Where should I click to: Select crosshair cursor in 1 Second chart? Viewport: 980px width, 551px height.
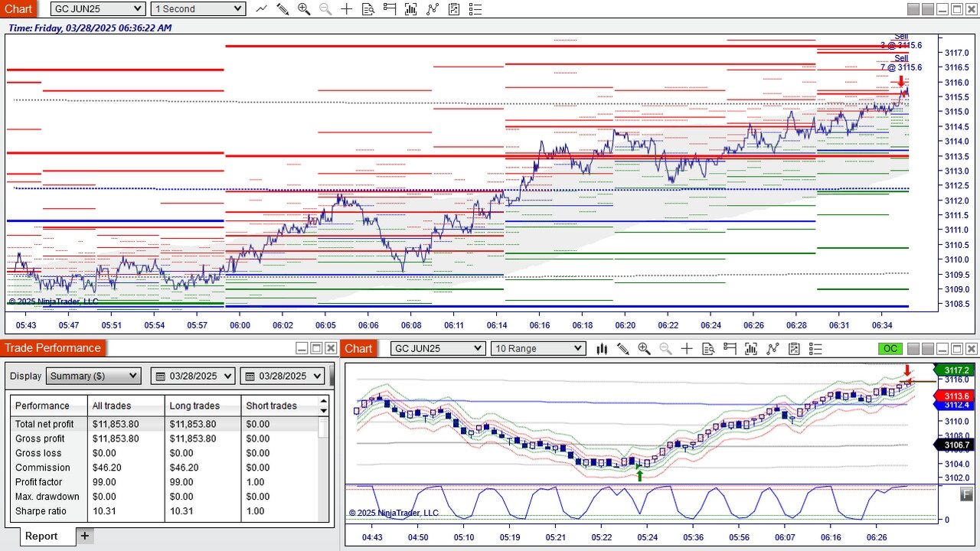pos(347,9)
